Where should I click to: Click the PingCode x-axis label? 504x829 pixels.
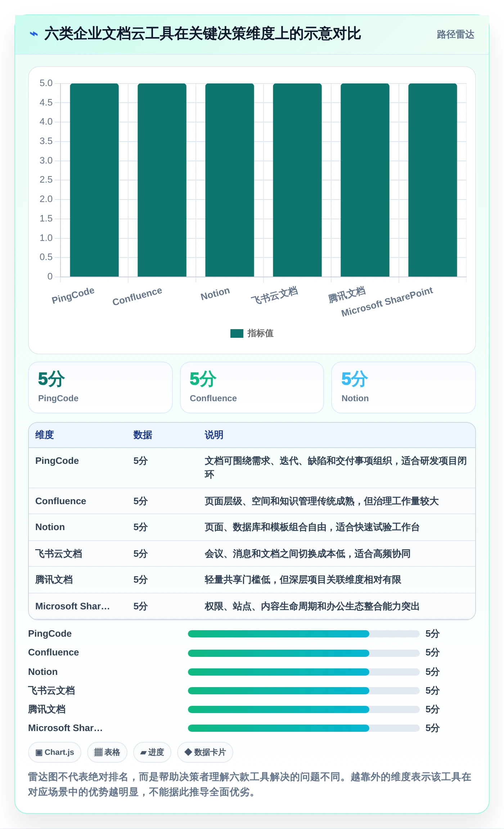coord(73,295)
